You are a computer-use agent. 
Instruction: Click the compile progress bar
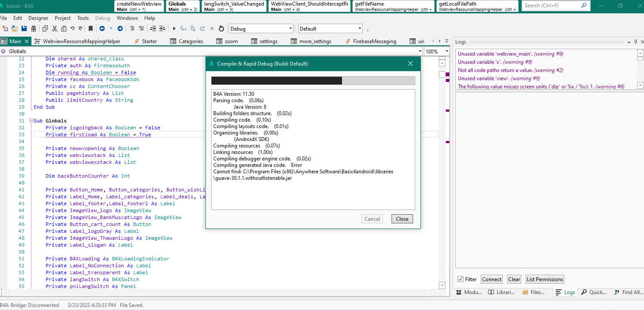pos(313,80)
